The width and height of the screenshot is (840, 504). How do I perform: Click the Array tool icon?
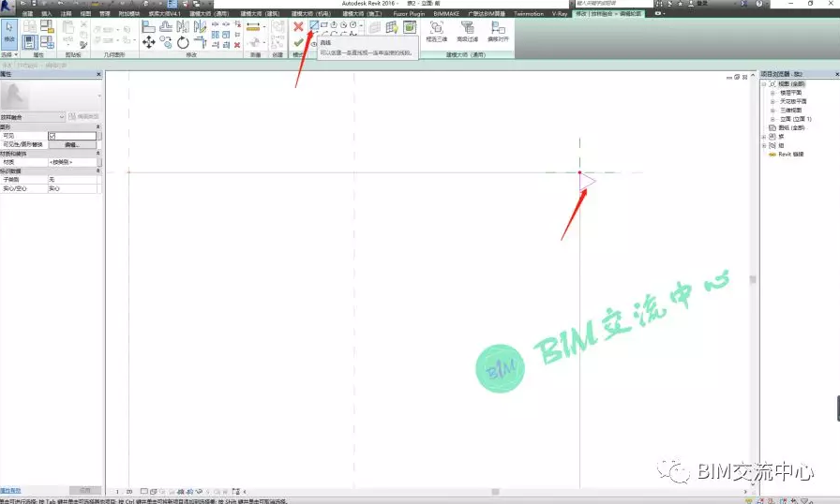216,35
